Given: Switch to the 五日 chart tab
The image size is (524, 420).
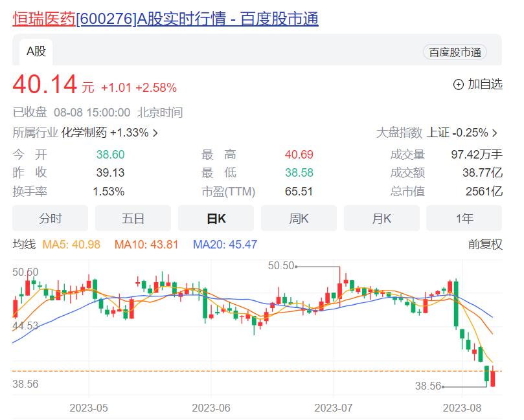Looking at the screenshot, I should point(133,218).
